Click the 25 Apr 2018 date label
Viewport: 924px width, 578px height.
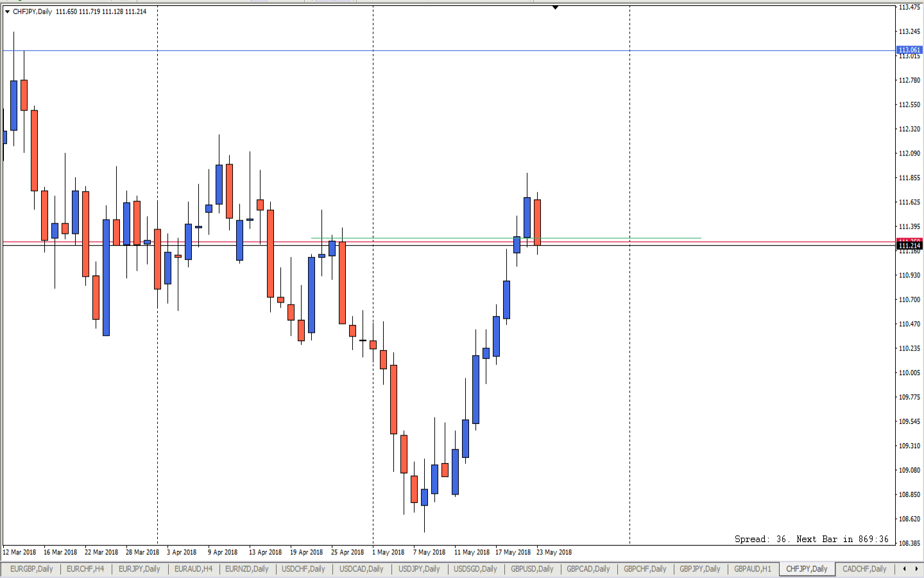point(347,552)
